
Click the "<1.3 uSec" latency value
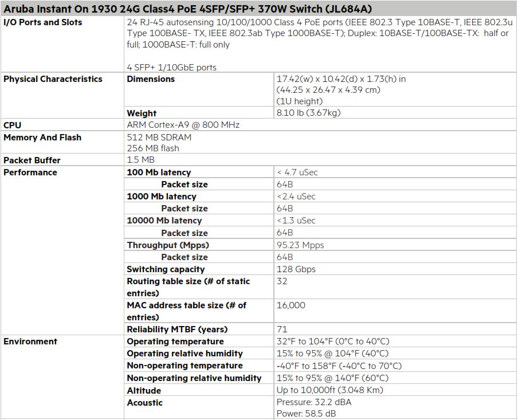tap(296, 221)
